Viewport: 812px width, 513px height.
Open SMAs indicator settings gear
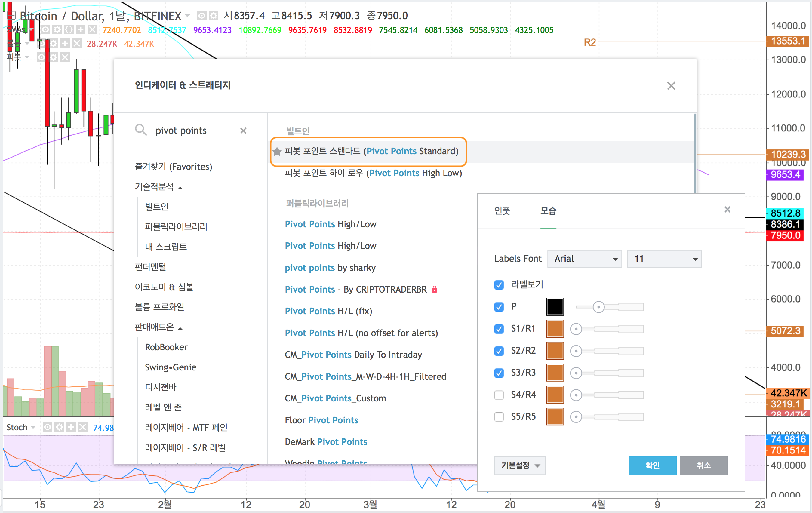click(x=57, y=30)
